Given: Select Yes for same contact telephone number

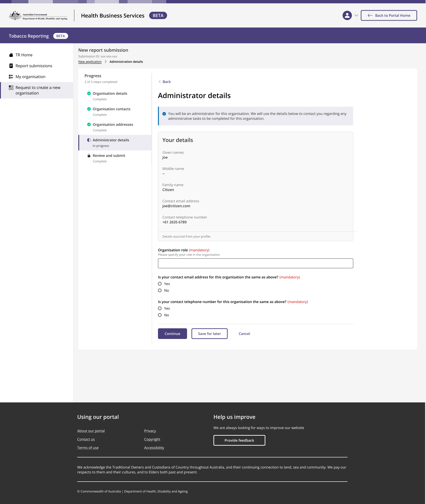Looking at the screenshot, I should (x=160, y=308).
